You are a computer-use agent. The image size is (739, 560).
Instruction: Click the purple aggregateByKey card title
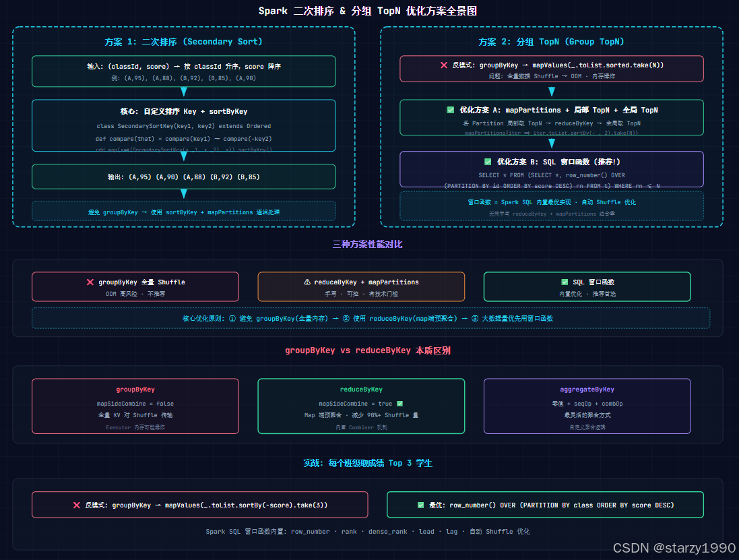(587, 390)
